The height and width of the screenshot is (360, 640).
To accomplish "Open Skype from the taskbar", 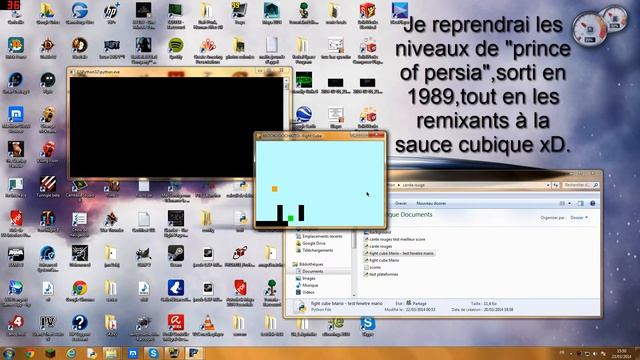I will click(x=153, y=353).
